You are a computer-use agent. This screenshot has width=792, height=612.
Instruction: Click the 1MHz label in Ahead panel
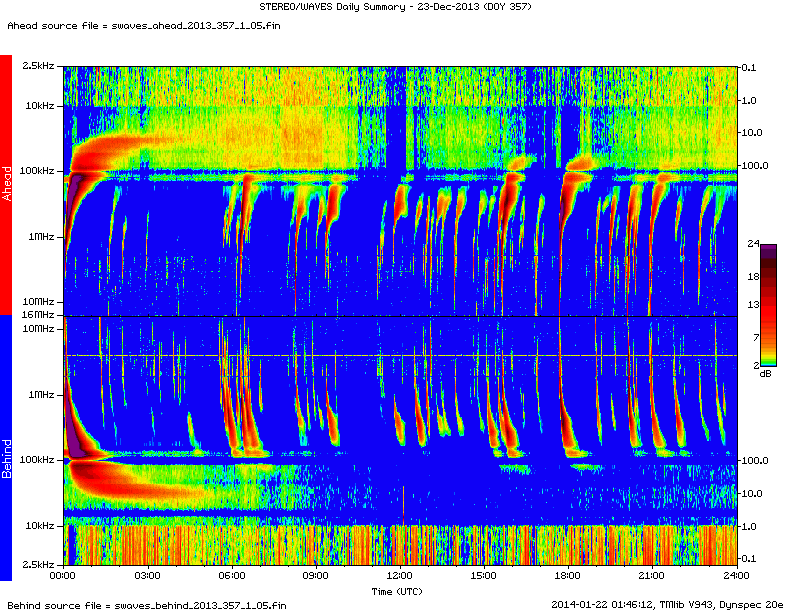(41, 237)
